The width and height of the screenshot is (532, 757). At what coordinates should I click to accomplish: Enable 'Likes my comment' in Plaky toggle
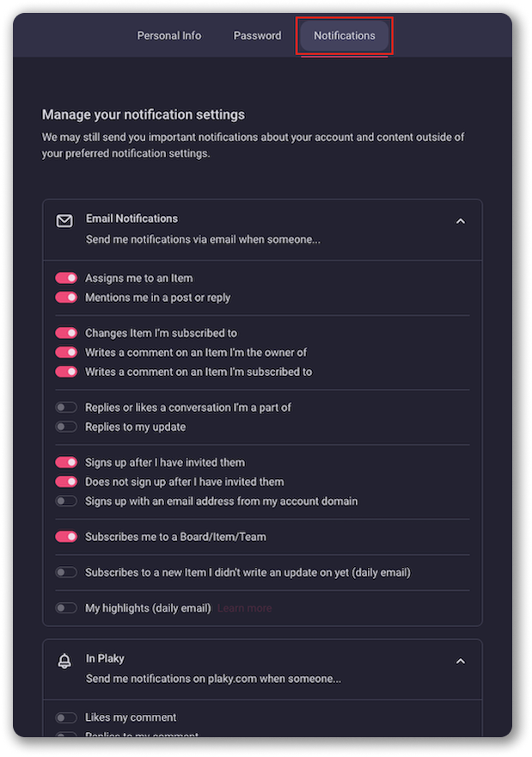click(66, 717)
